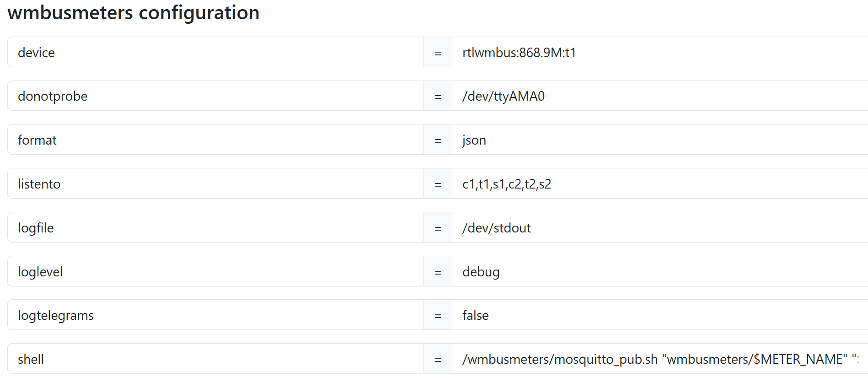The width and height of the screenshot is (868, 378).
Task: Select the donotprobe key field
Action: (x=215, y=96)
